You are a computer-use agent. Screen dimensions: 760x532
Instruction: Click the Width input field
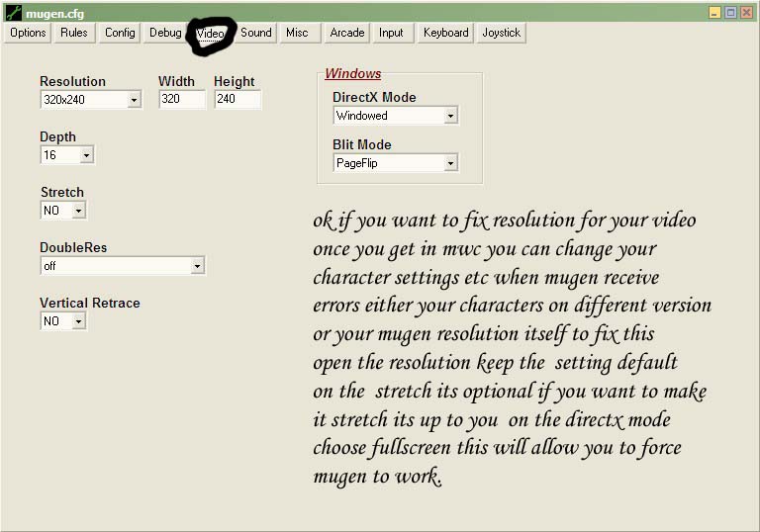pyautogui.click(x=182, y=99)
